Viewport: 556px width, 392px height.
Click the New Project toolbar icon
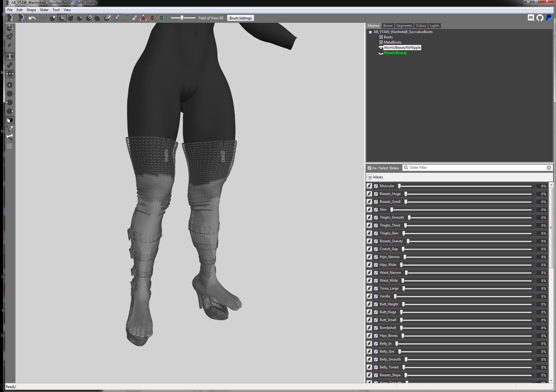(x=10, y=18)
